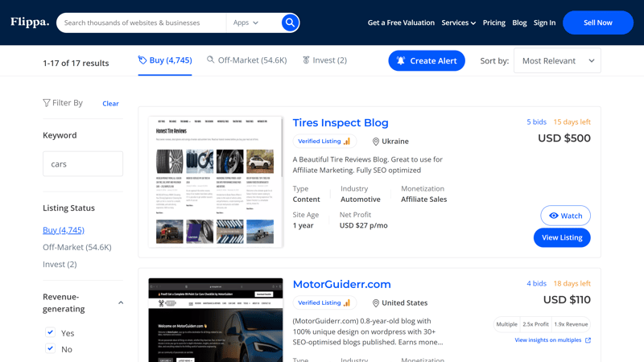Open the Most Relevant sort dropdown
Viewport: 644px width, 362px height.
[x=557, y=61]
